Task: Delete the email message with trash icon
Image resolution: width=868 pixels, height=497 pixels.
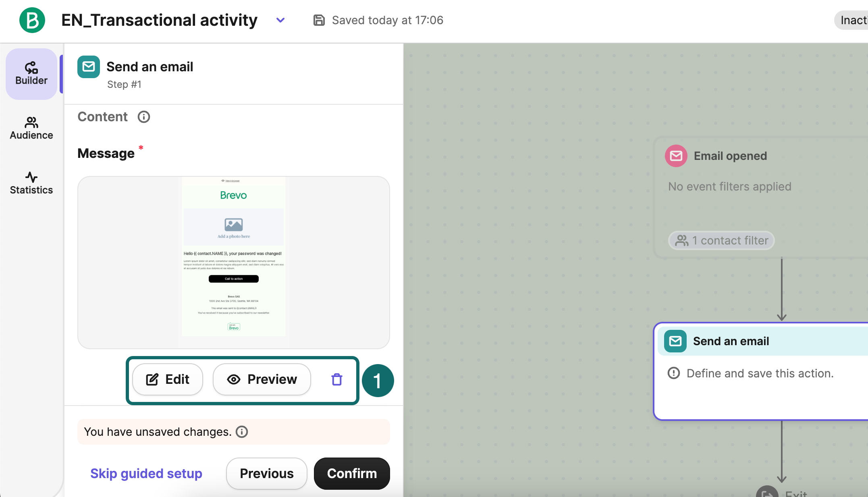Action: pos(337,379)
